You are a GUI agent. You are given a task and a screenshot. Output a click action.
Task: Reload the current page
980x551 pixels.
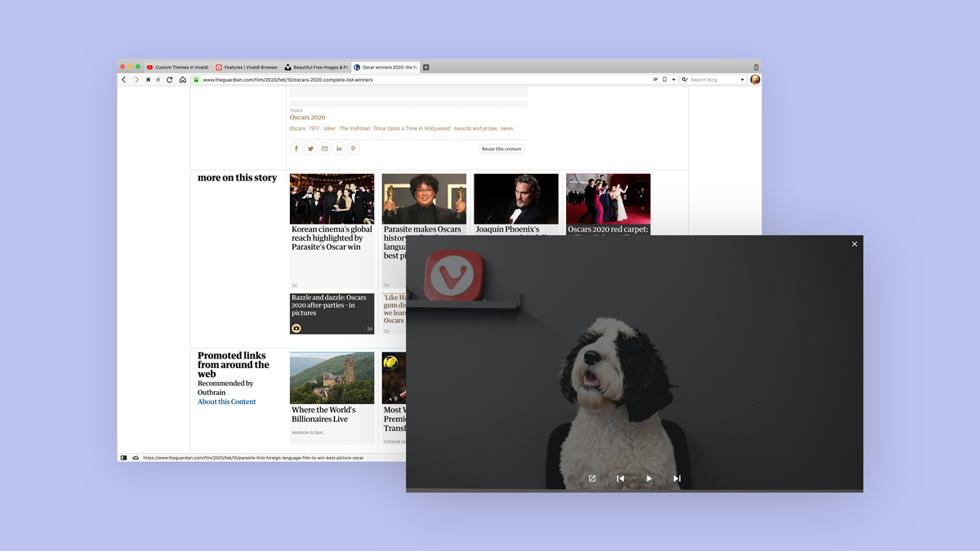(170, 80)
